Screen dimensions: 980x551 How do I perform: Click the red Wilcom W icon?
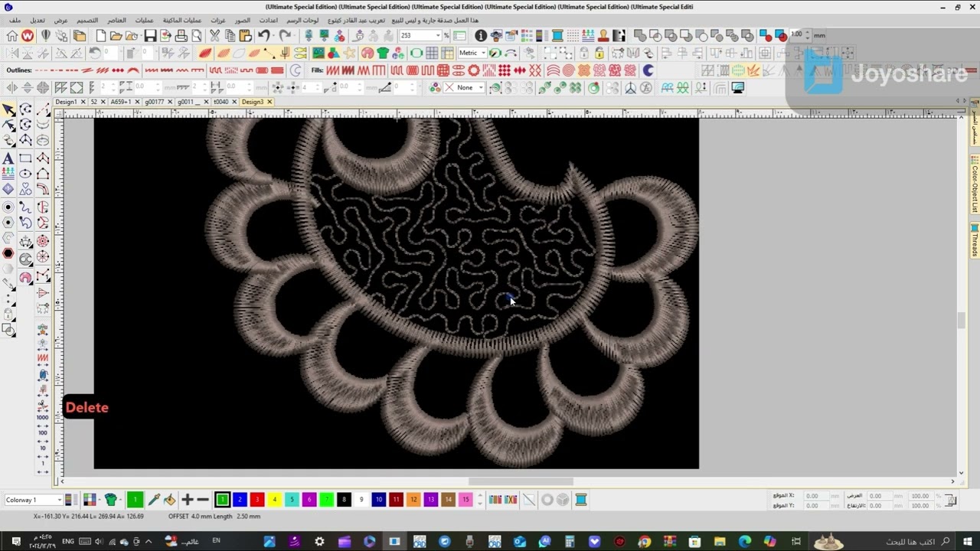[x=28, y=36]
